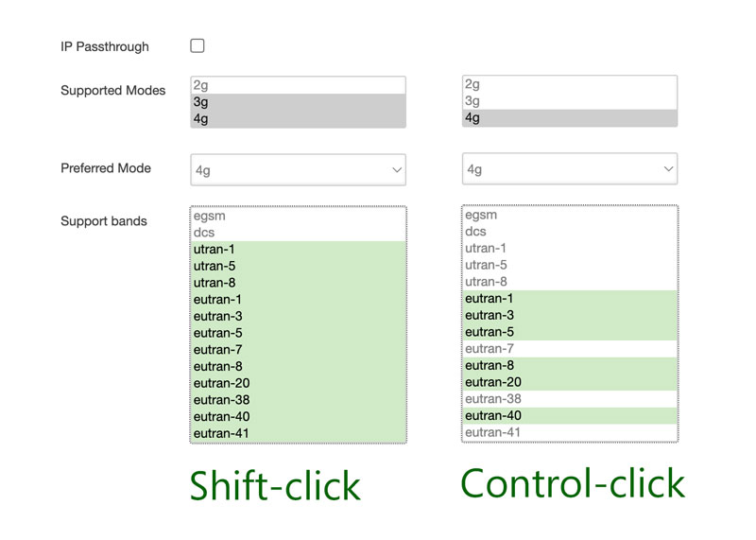Select 2g in left Supported Modes list
The height and width of the screenshot is (540, 756).
(298, 85)
